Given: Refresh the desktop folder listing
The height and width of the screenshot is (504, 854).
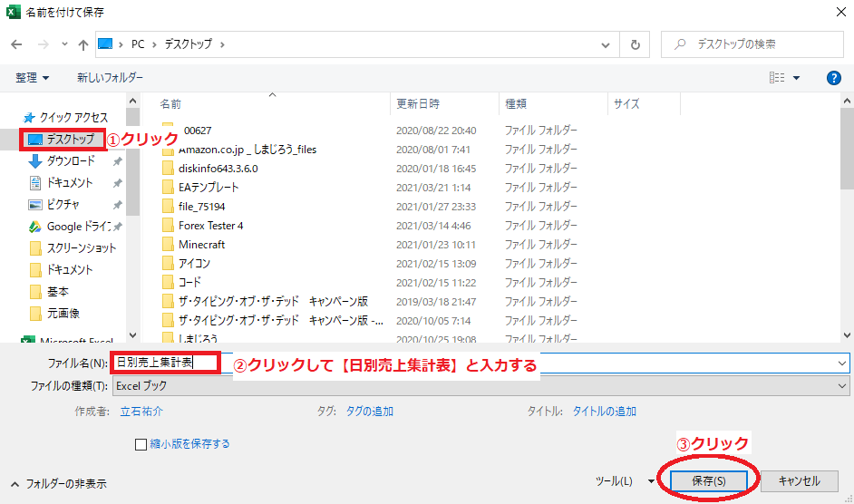Looking at the screenshot, I should [x=636, y=44].
